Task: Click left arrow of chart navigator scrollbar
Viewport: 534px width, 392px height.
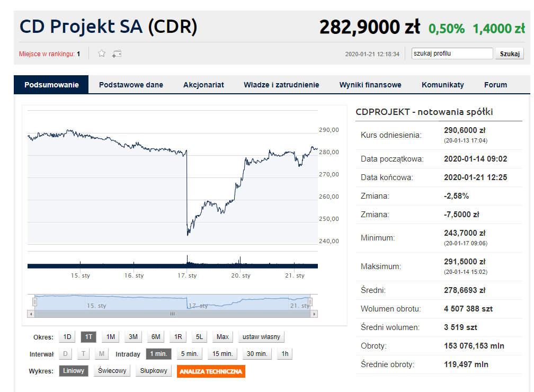Action: point(31,314)
